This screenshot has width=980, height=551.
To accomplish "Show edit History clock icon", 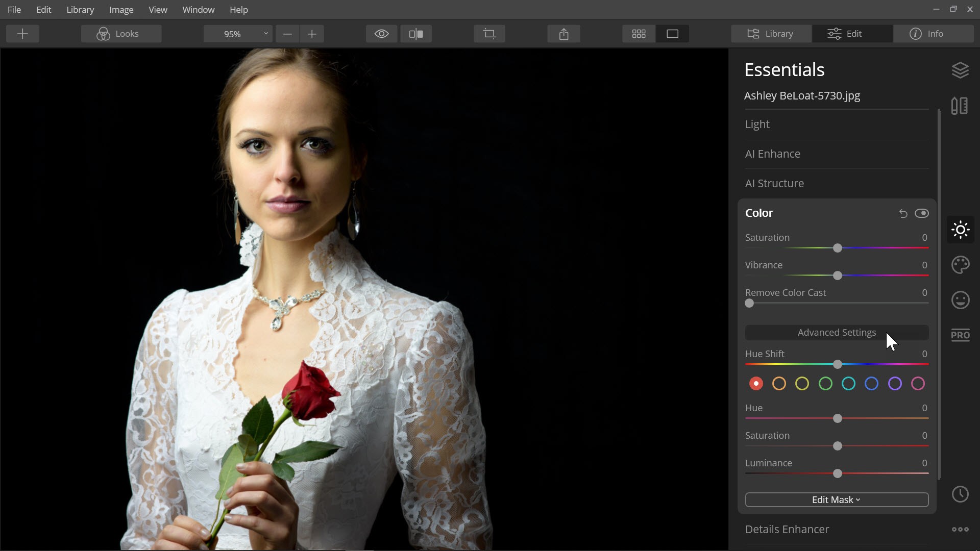I will (x=960, y=494).
